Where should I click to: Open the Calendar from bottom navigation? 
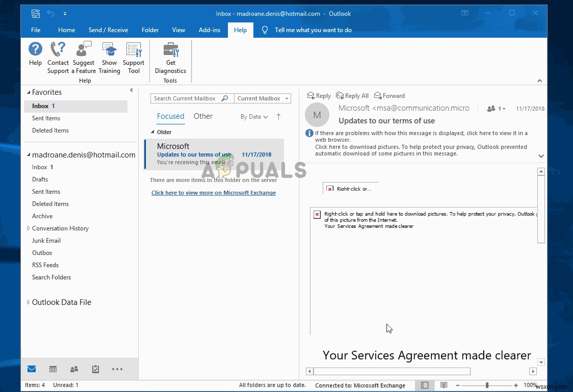tap(53, 369)
